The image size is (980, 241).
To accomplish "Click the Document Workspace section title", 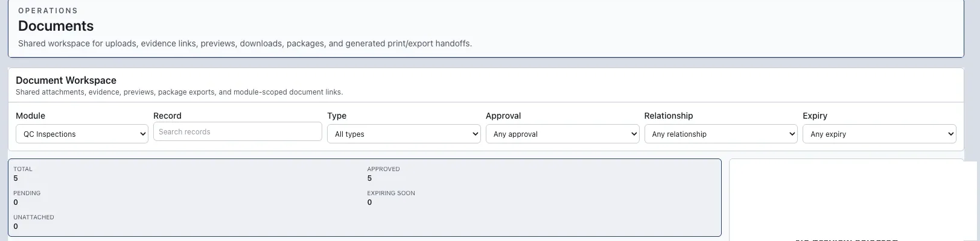I will (66, 80).
